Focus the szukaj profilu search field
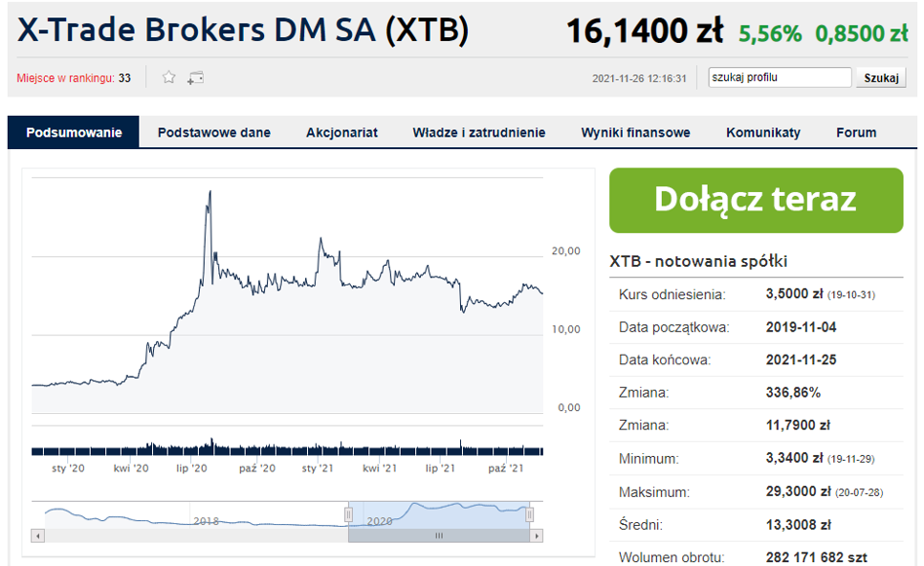The width and height of the screenshot is (924, 566). coord(780,78)
